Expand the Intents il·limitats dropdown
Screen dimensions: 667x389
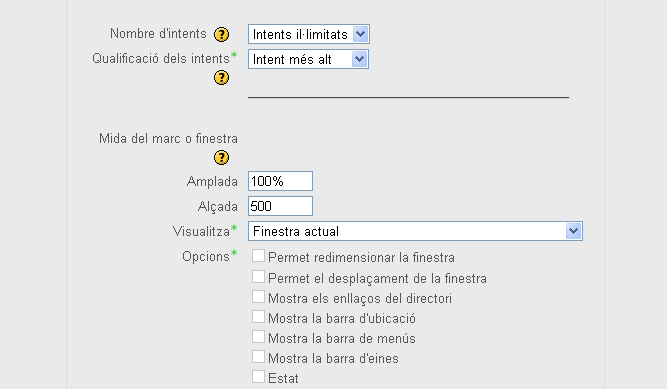point(309,34)
